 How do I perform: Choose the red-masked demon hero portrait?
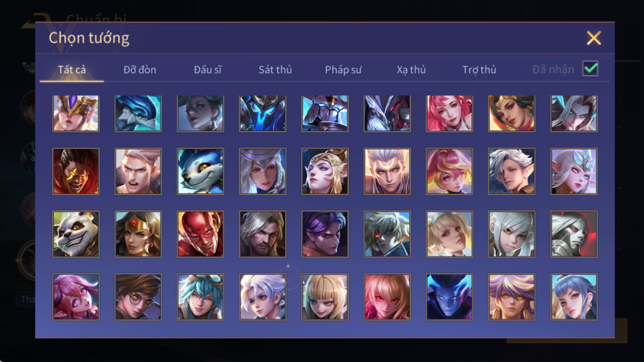pyautogui.click(x=76, y=171)
